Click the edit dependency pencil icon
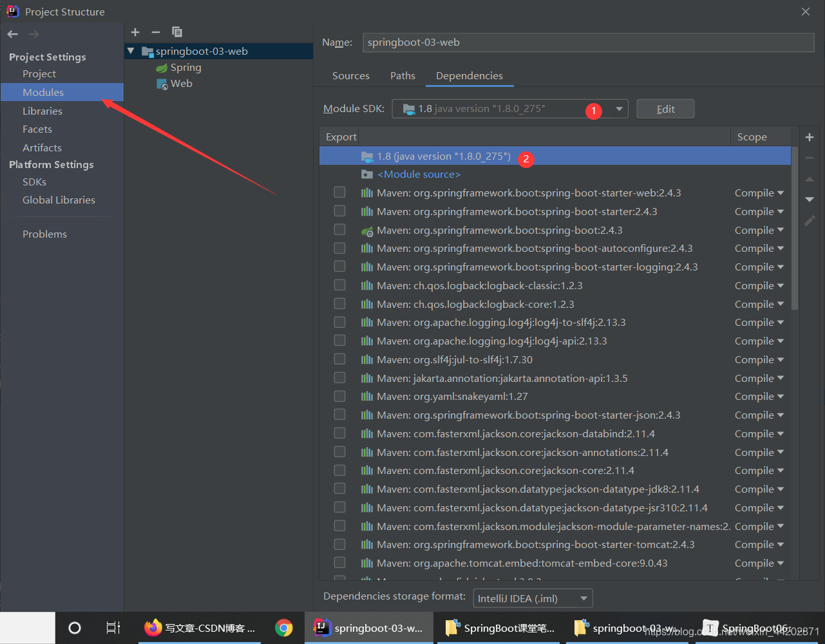Viewport: 825px width, 644px height. coord(810,220)
